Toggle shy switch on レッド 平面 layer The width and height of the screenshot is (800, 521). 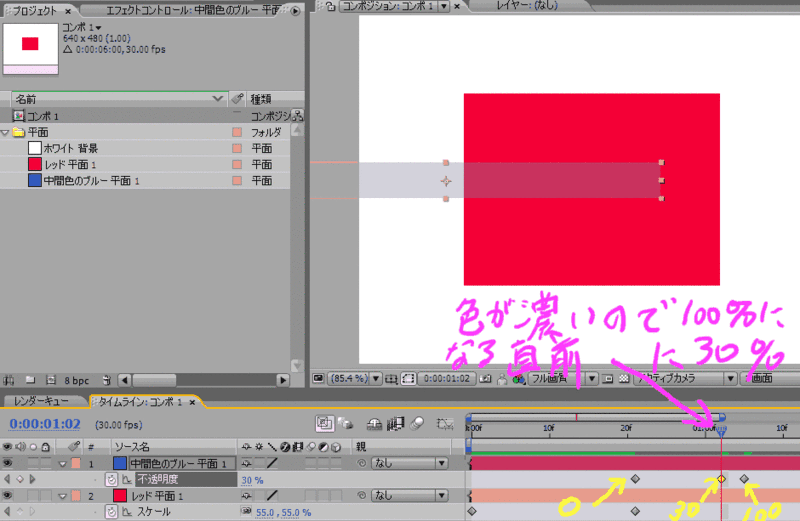point(246,495)
